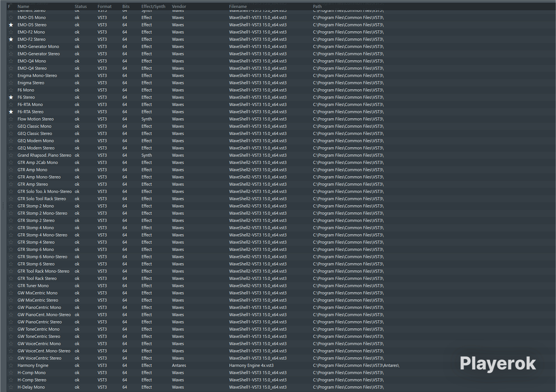This screenshot has width=556, height=392.
Task: Star the H-Delay Mono plugin
Action: click(x=11, y=387)
